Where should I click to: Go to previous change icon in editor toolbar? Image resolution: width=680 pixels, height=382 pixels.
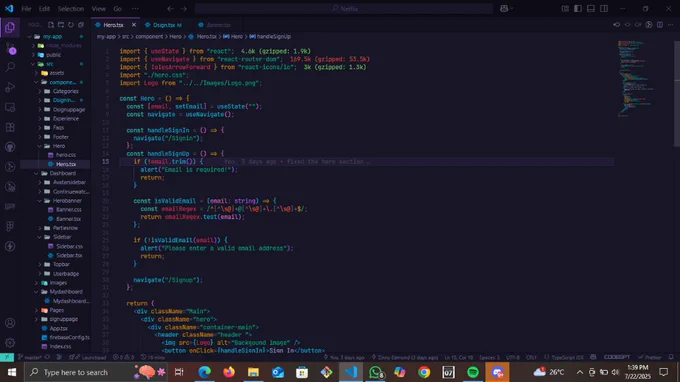tap(616, 25)
